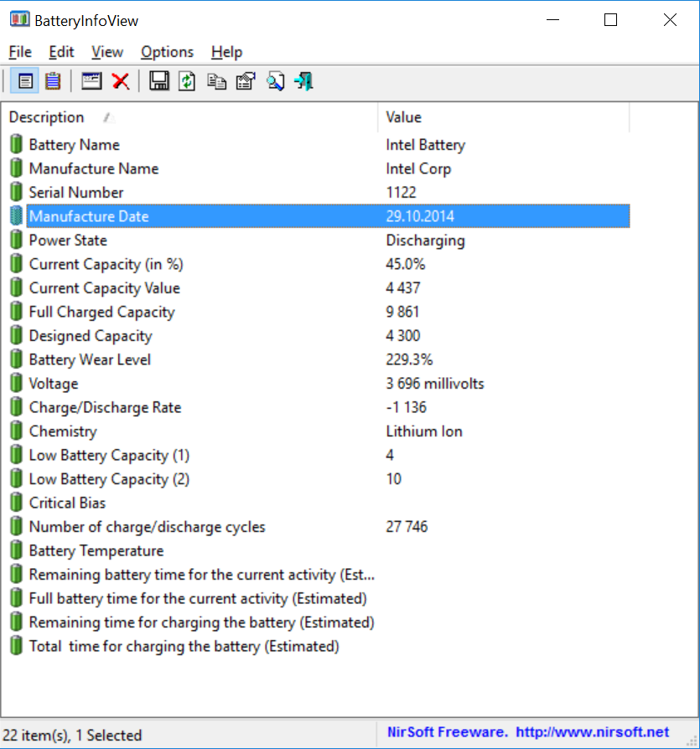Viewport: 700px width, 749px height.
Task: Open the Options menu
Action: [x=167, y=52]
